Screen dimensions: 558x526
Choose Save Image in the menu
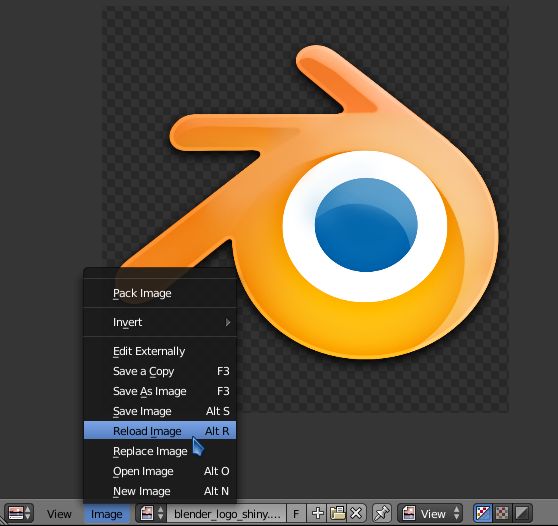[x=160, y=411]
